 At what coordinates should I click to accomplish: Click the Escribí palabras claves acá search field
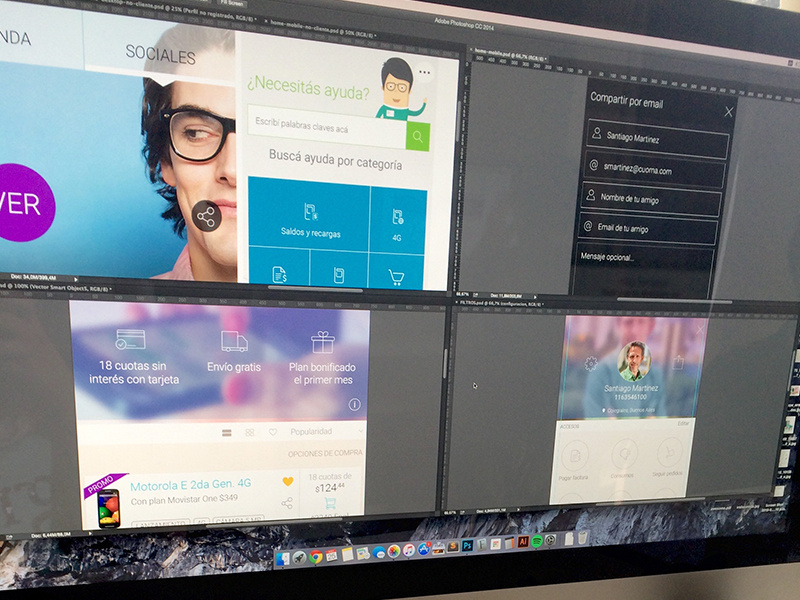coord(327,126)
